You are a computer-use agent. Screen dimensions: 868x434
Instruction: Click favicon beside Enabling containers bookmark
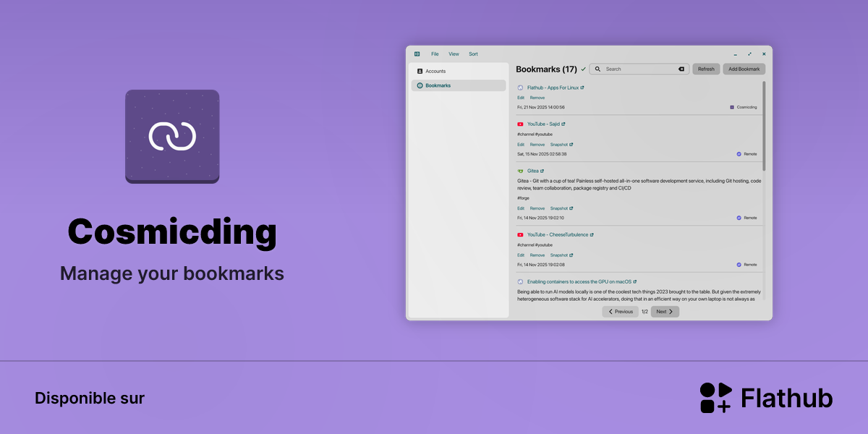[x=520, y=281]
